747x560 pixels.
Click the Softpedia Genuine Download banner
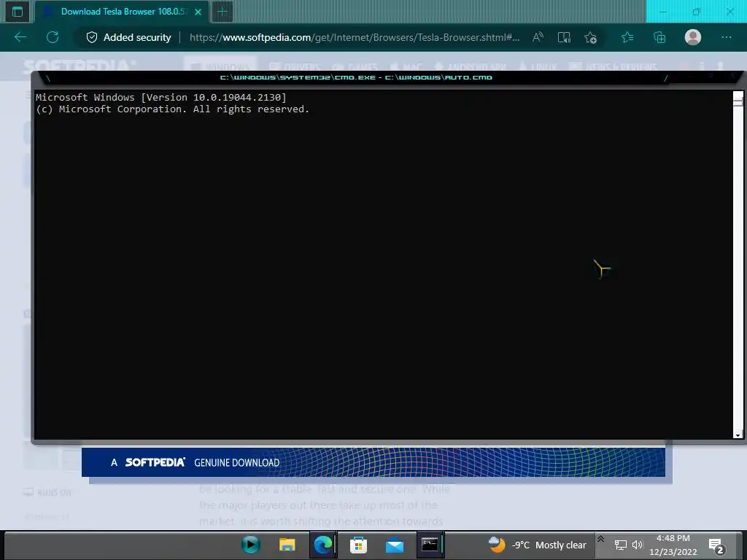point(373,462)
